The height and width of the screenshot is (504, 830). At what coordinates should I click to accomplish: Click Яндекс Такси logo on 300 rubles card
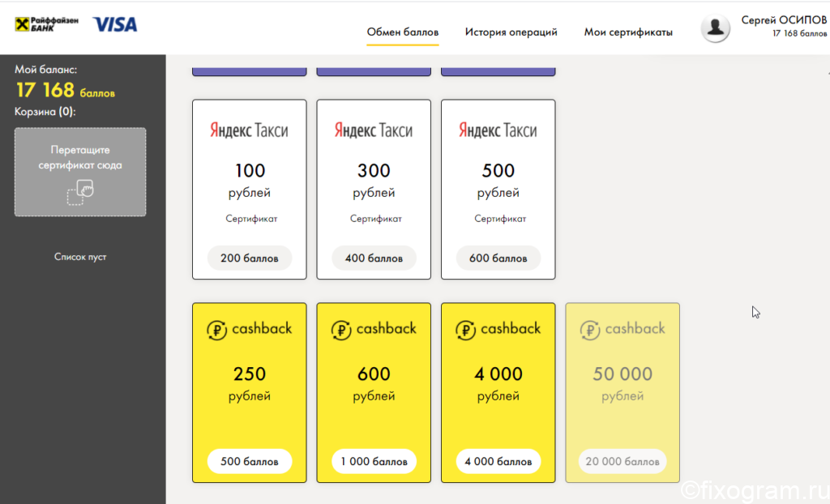tap(374, 130)
